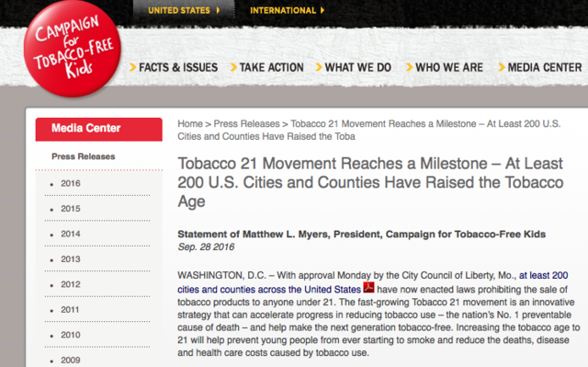Click the date 'Sep. 28 2016'
This screenshot has width=588, height=367.
pos(206,247)
